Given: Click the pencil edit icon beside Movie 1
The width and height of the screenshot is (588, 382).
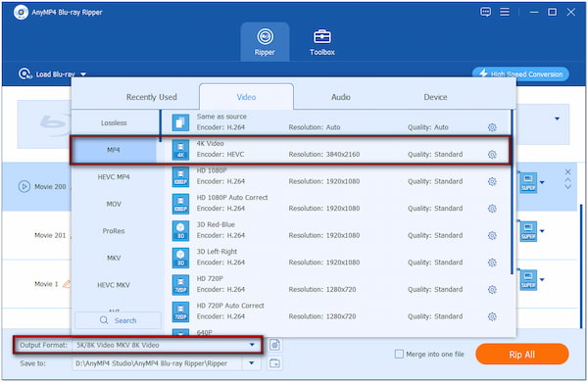Looking at the screenshot, I should pyautogui.click(x=67, y=284).
